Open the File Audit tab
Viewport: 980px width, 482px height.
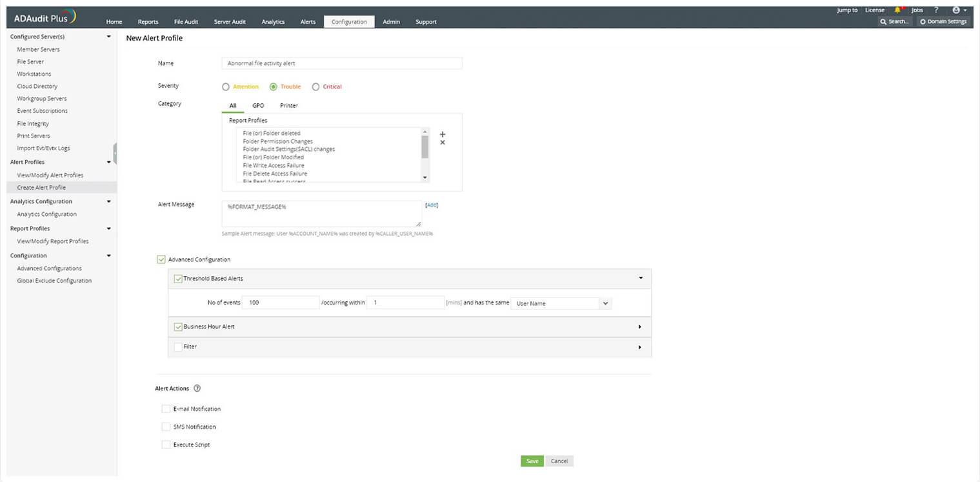(x=186, y=22)
